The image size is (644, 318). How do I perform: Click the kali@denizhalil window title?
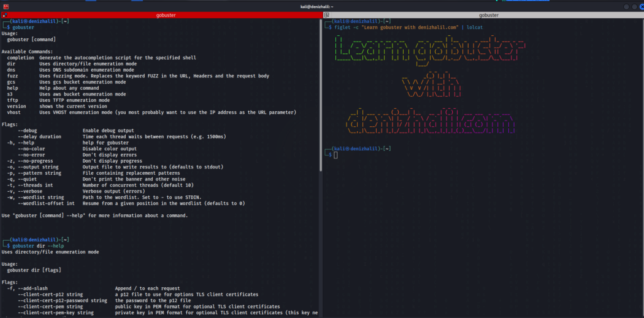tap(318, 6)
